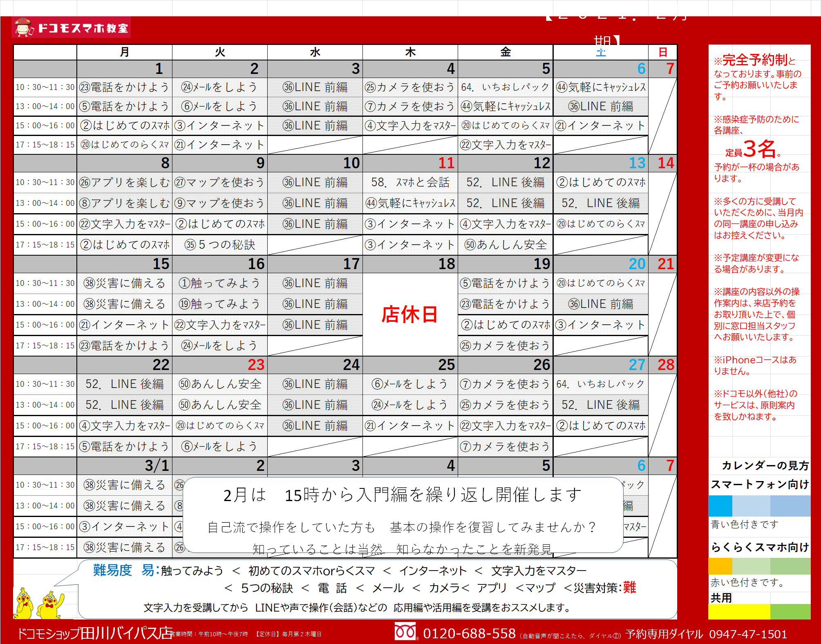Click the 3/1 date cell

pyautogui.click(x=157, y=466)
